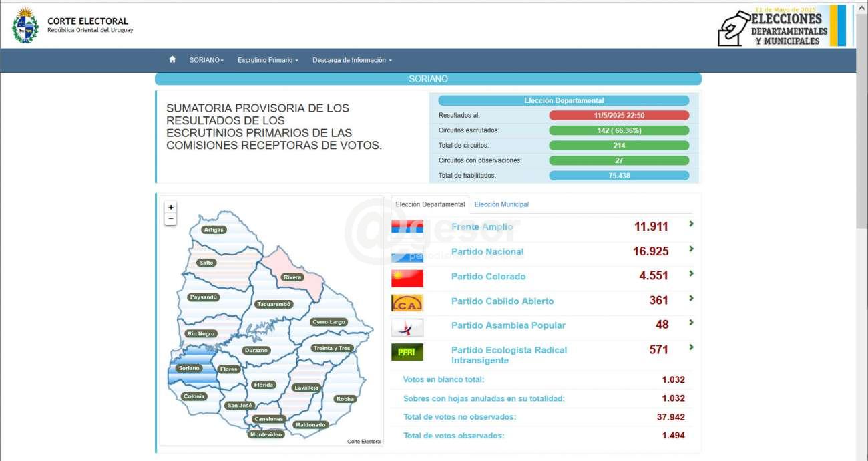Switch to the Elección Municipal tab
Image resolution: width=868 pixels, height=461 pixels.
point(501,204)
